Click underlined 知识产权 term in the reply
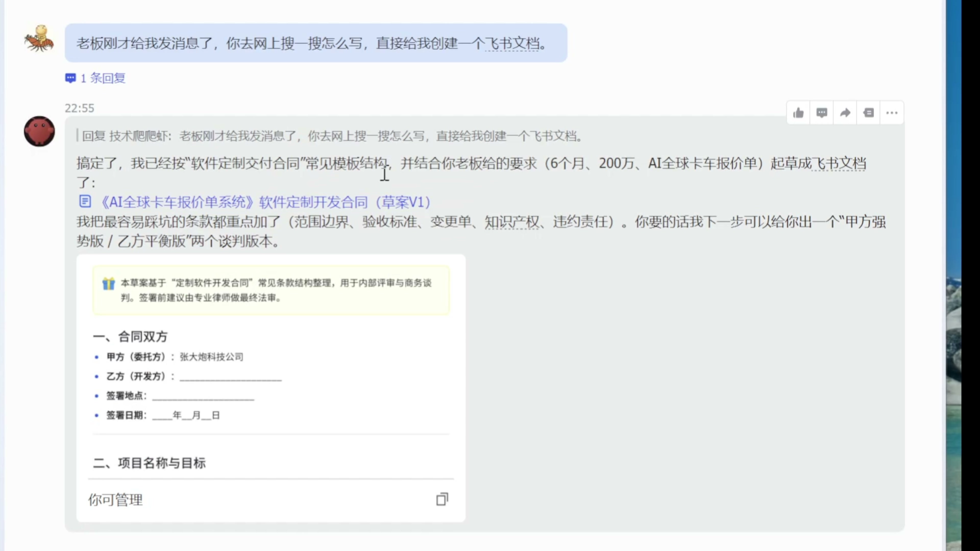 point(512,222)
